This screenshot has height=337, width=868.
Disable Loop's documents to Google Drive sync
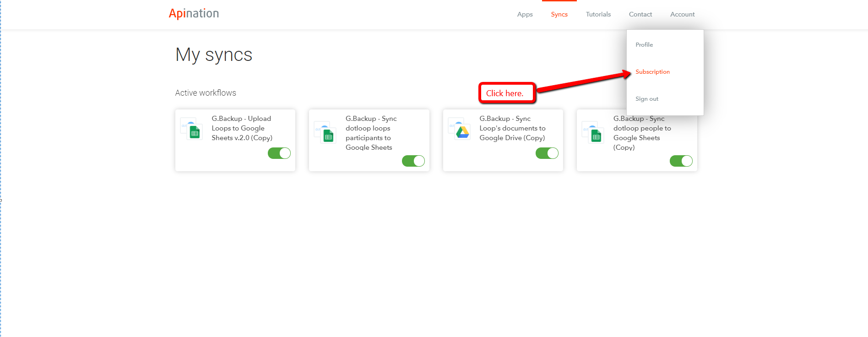coord(547,153)
